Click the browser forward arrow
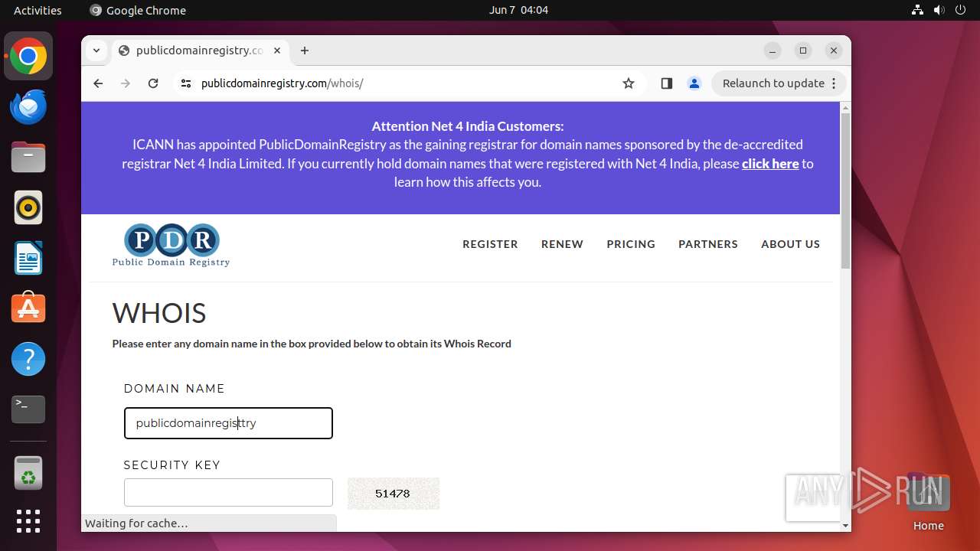This screenshot has width=980, height=551. point(126,83)
